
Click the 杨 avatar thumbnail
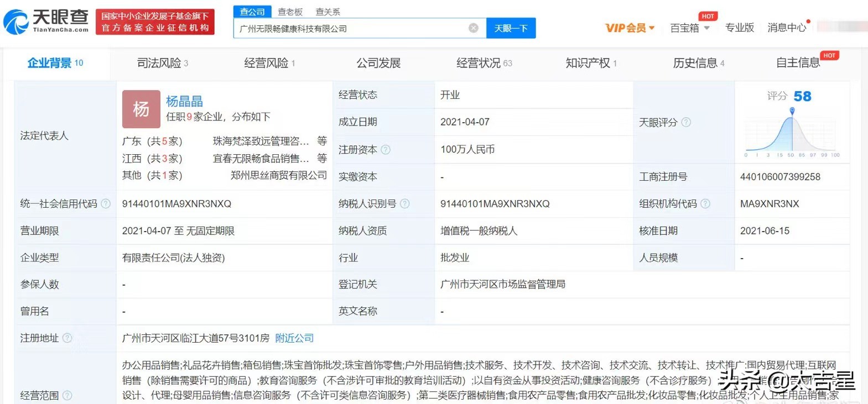click(141, 109)
